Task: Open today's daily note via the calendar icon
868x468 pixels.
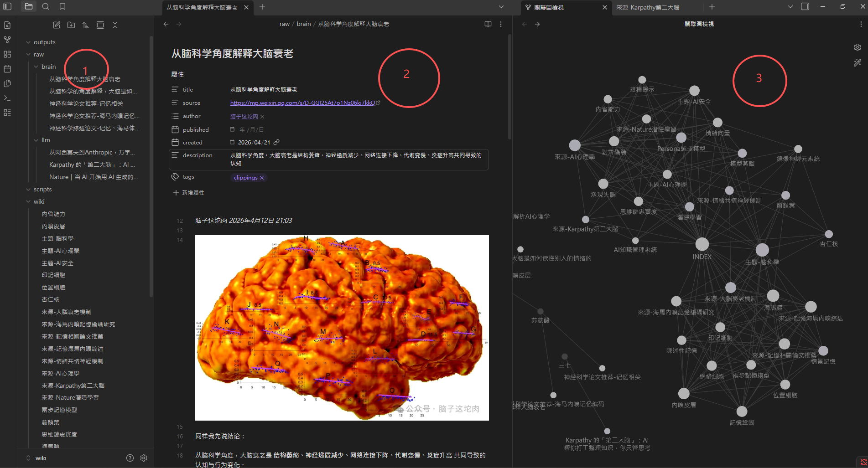Action: (x=7, y=68)
